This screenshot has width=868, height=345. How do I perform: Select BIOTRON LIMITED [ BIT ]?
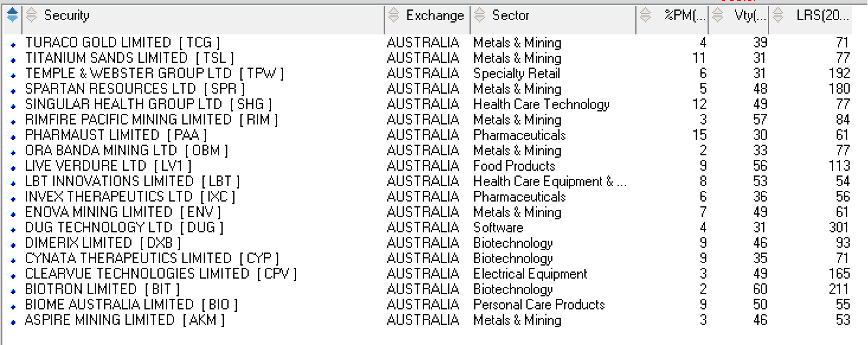click(102, 289)
